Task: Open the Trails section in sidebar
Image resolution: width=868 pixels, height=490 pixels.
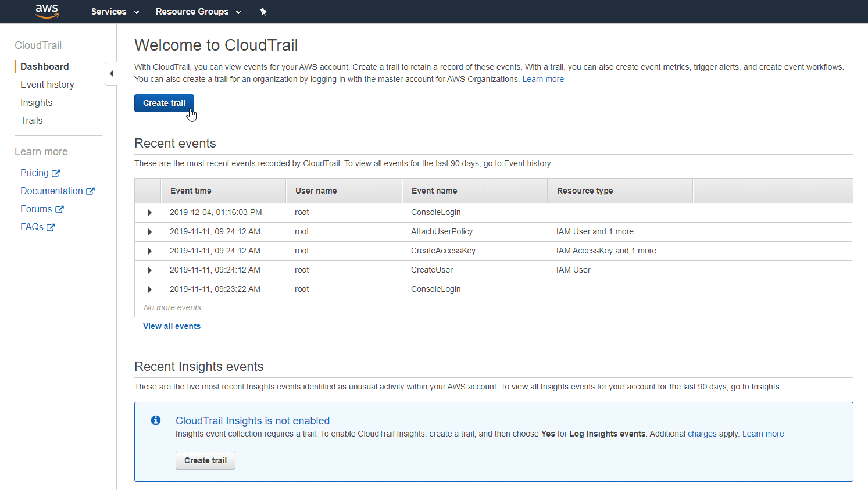Action: tap(31, 120)
